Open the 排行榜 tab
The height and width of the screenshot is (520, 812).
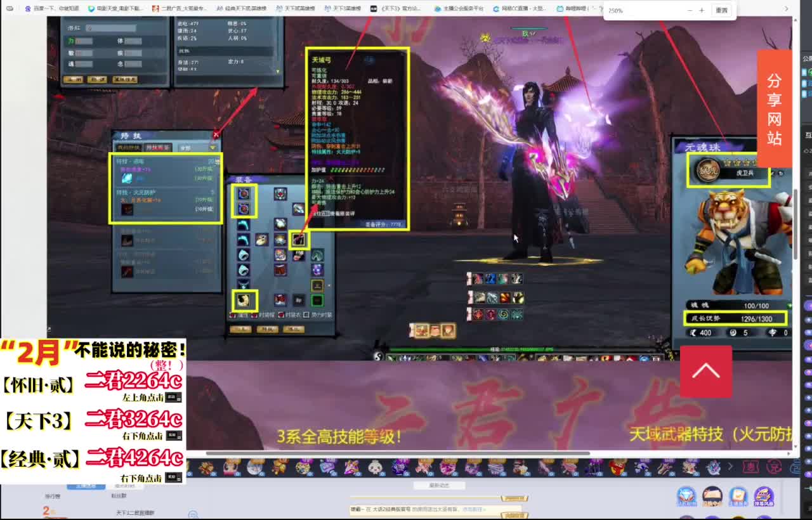52,496
